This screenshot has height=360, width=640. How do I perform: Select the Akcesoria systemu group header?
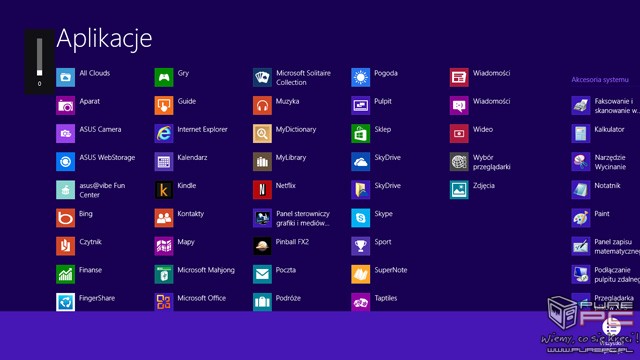point(600,80)
